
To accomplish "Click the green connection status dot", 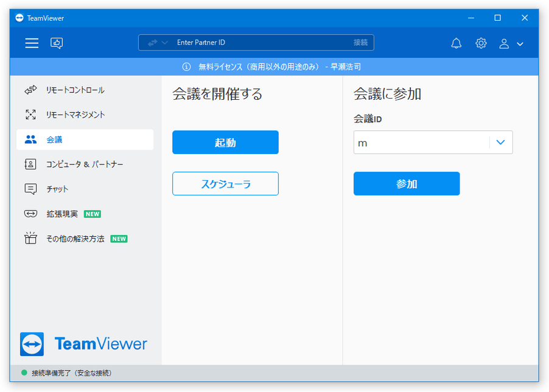I will [24, 373].
